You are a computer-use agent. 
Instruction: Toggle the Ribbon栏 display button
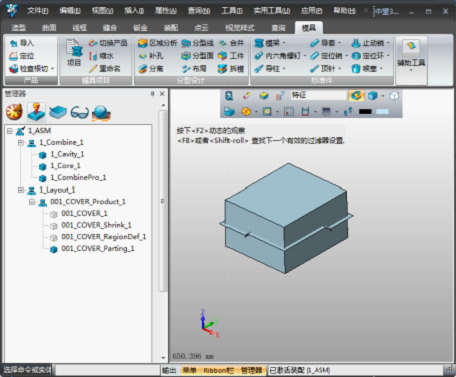(218, 370)
